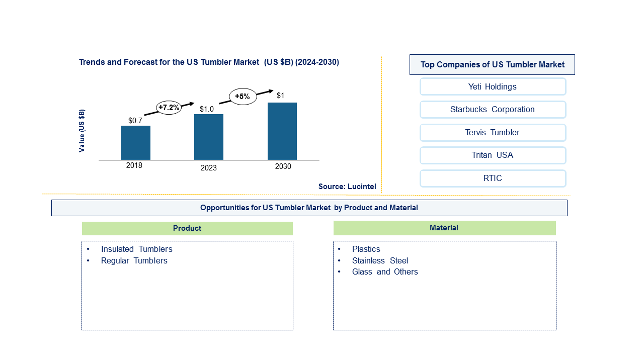644x362 pixels.
Task: Click the +7.2% growth oval
Action: tap(169, 107)
